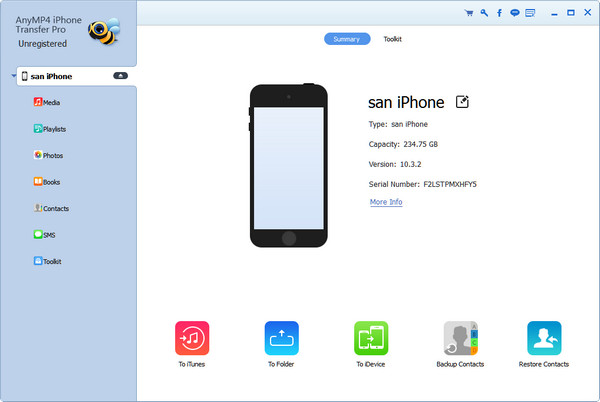Click the Type: san iPhone text

(398, 124)
